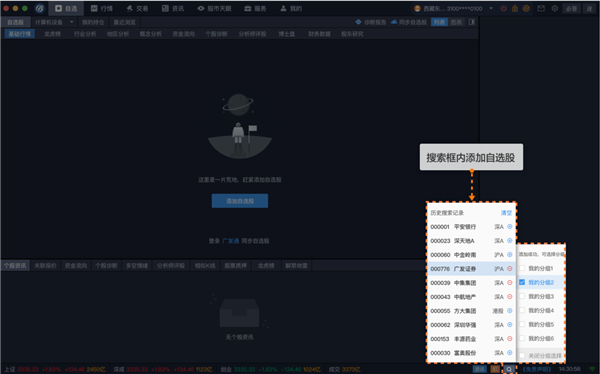
Task: Remove 广发证券 with its red minus icon
Action: pos(510,269)
